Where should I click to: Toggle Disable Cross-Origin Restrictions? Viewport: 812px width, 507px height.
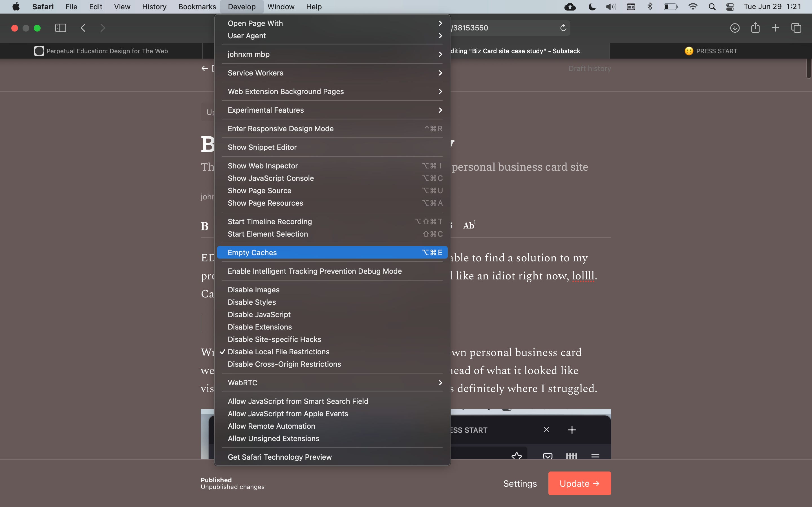pyautogui.click(x=284, y=364)
